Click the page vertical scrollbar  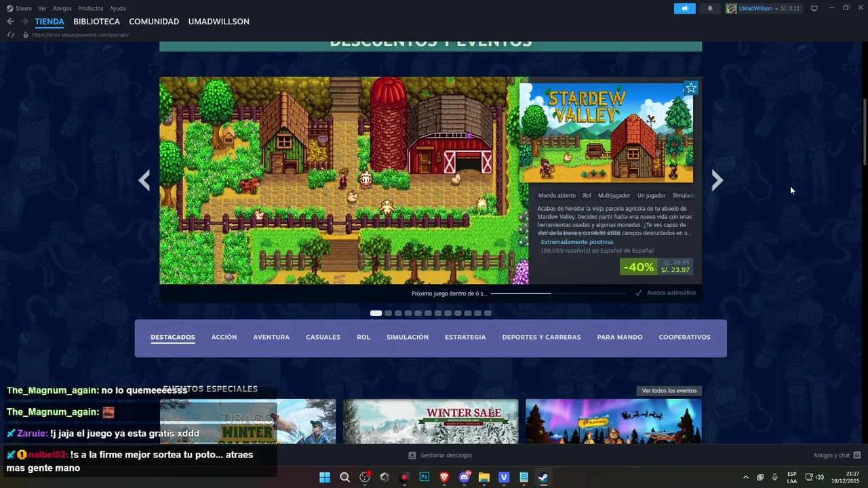point(865,132)
